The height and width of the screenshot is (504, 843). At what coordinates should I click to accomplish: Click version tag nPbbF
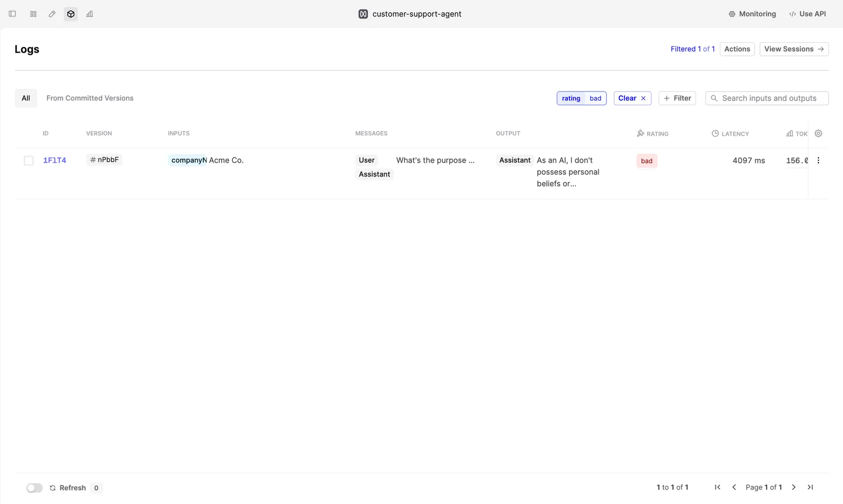[104, 160]
